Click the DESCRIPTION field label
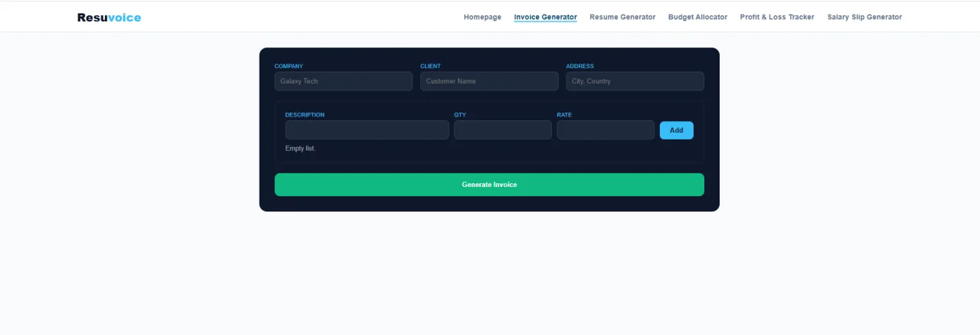 pos(305,115)
